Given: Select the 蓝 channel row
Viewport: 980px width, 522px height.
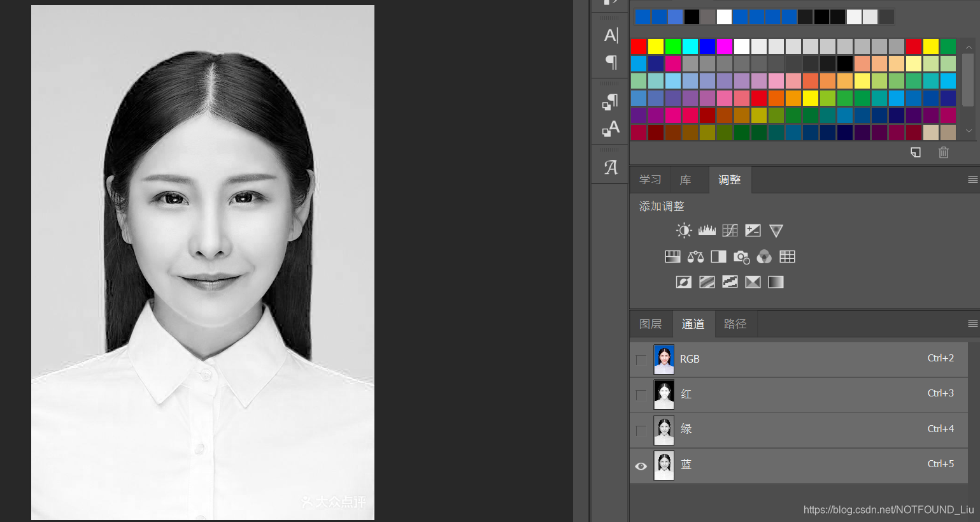Looking at the screenshot, I should (x=799, y=466).
